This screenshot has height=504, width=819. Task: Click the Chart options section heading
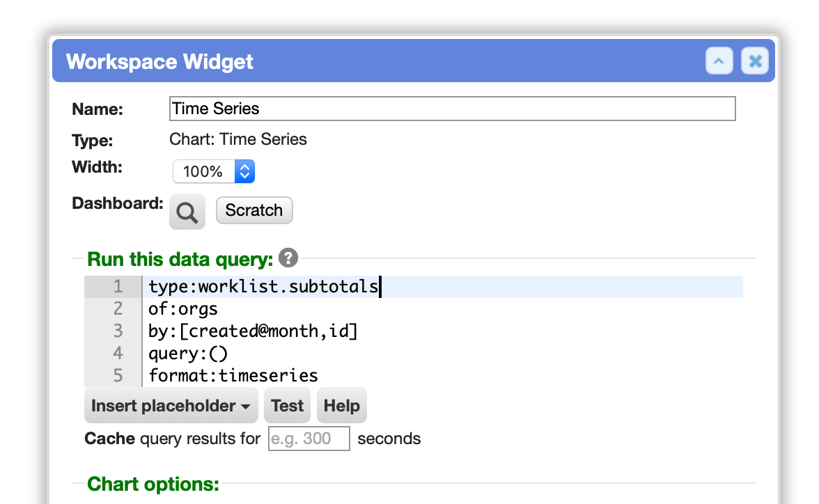[153, 484]
